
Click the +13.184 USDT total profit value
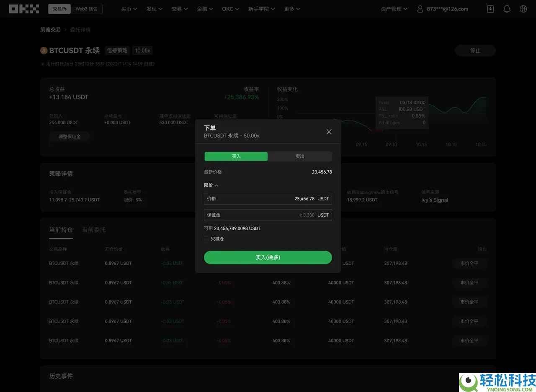click(69, 97)
